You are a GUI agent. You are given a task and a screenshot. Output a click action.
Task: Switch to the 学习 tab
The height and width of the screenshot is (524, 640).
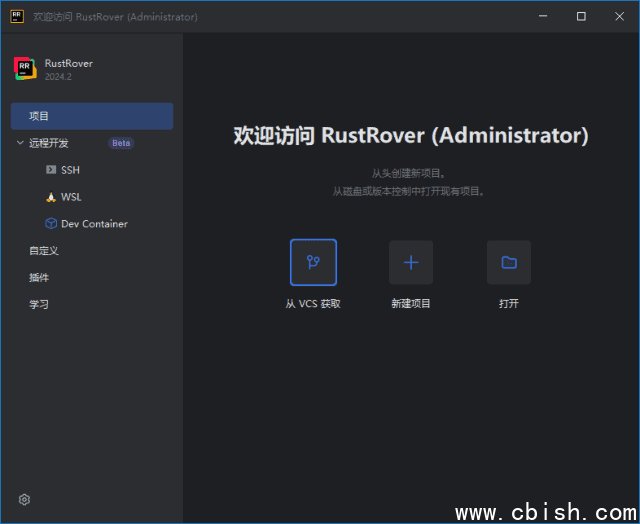(x=39, y=304)
